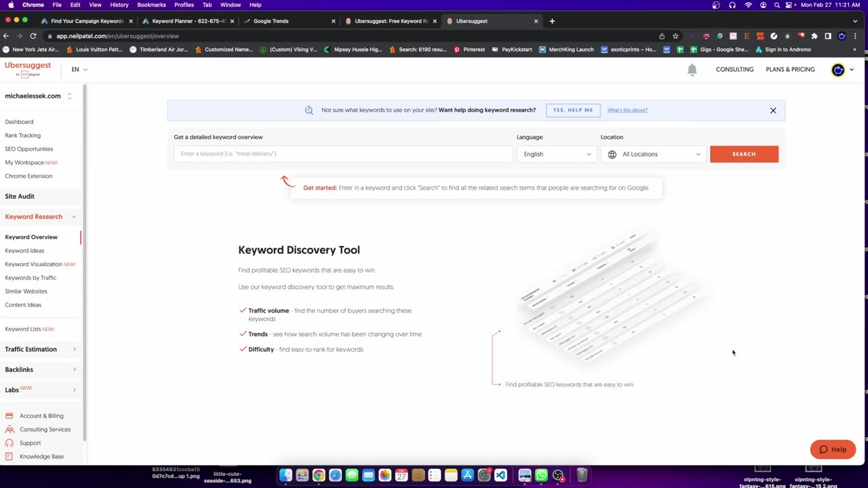
Task: Open Visual Studio Code from the dock
Action: 500,475
